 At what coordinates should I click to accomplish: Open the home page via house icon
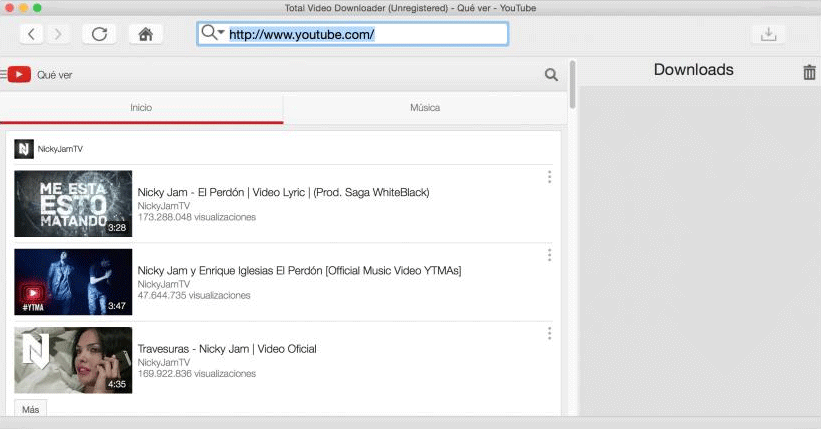tap(146, 35)
